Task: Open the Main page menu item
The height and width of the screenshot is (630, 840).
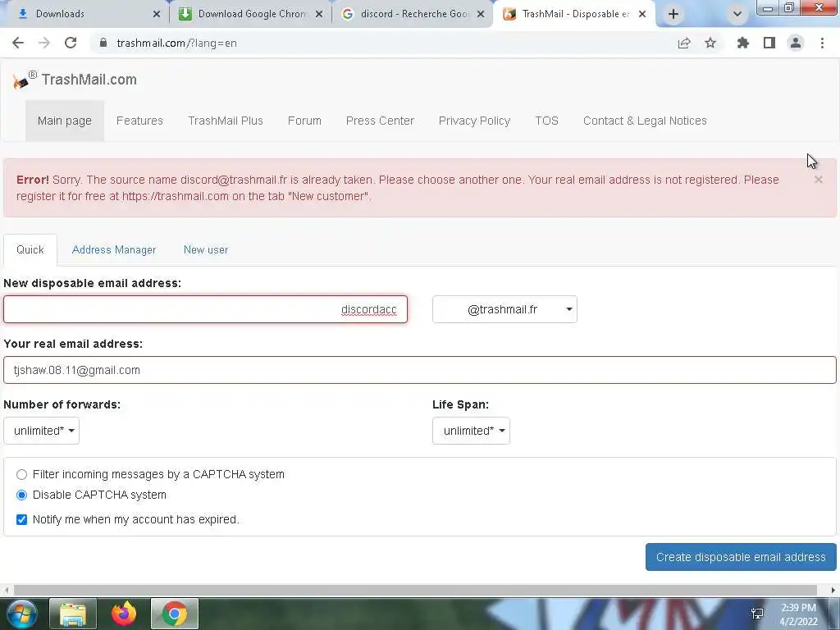Action: pyautogui.click(x=64, y=121)
